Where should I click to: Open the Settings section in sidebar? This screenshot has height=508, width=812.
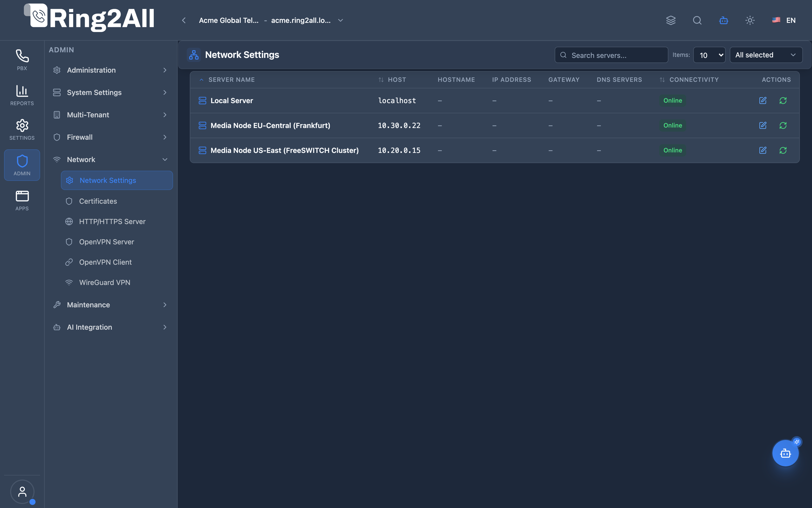[x=22, y=130]
